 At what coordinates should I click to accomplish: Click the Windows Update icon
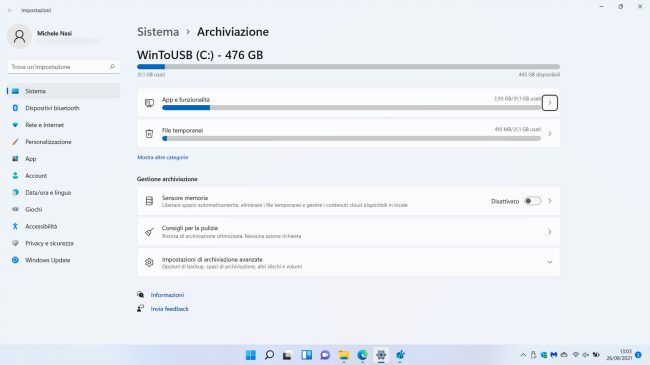click(15, 260)
